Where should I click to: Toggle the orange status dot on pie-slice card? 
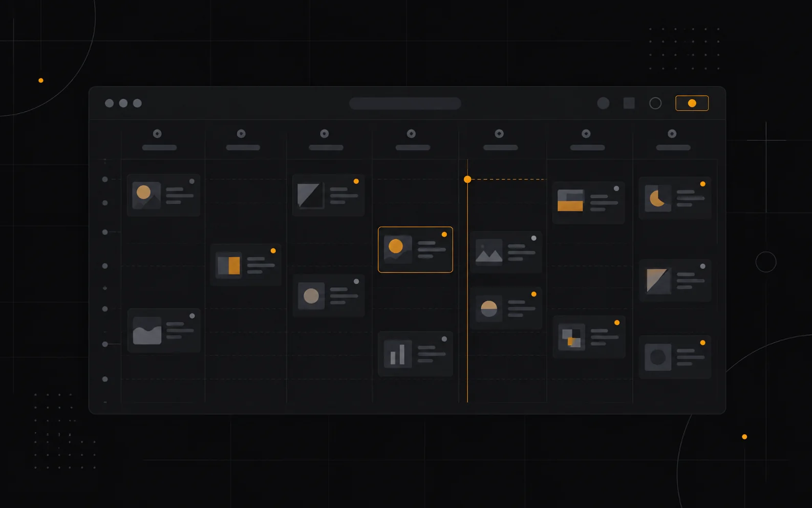703,184
